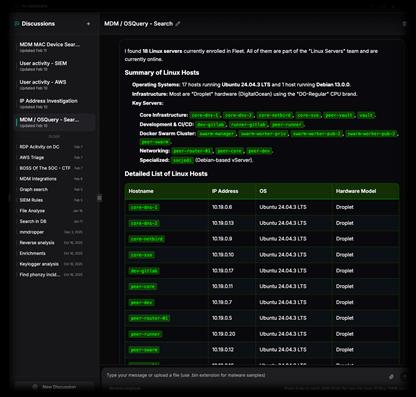Viewport: 416px width, 397px height.
Task: Click the sidebar collapse grip handle
Action: (x=99, y=198)
